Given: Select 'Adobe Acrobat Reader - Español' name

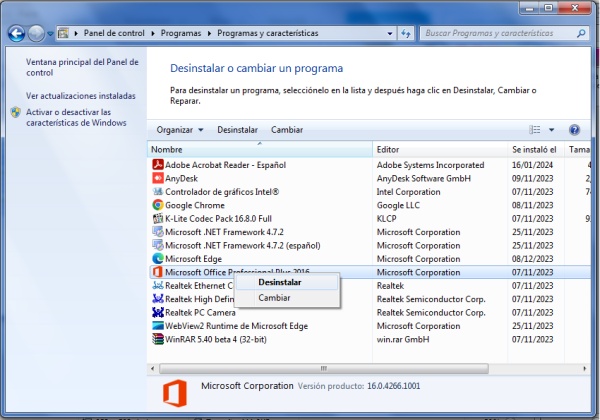Looking at the screenshot, I should pyautogui.click(x=225, y=165).
